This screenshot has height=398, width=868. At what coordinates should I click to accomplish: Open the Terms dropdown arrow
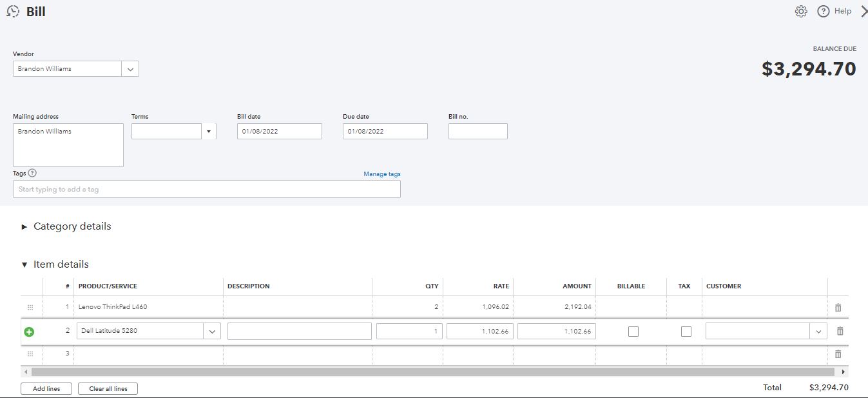[209, 132]
